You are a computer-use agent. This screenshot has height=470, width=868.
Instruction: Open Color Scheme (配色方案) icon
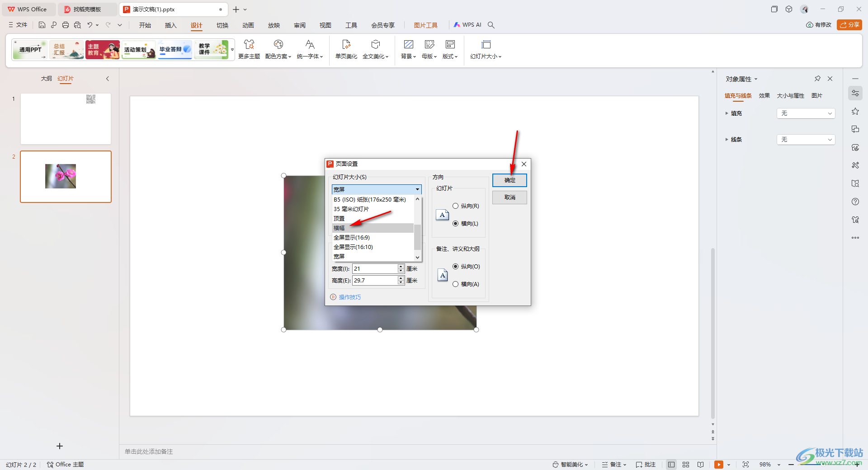[278, 49]
